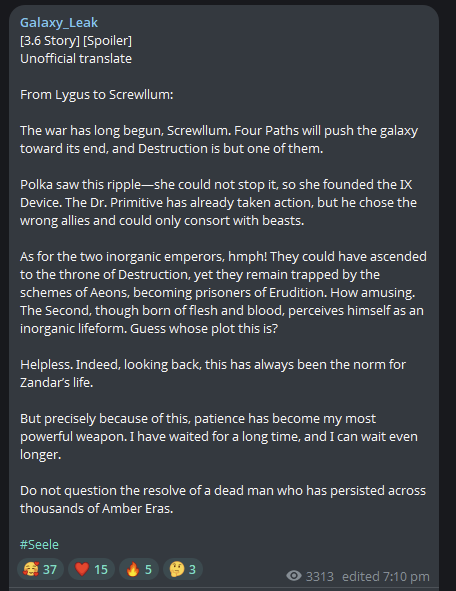Click the edited 7:10 pm timestamp

386,576
